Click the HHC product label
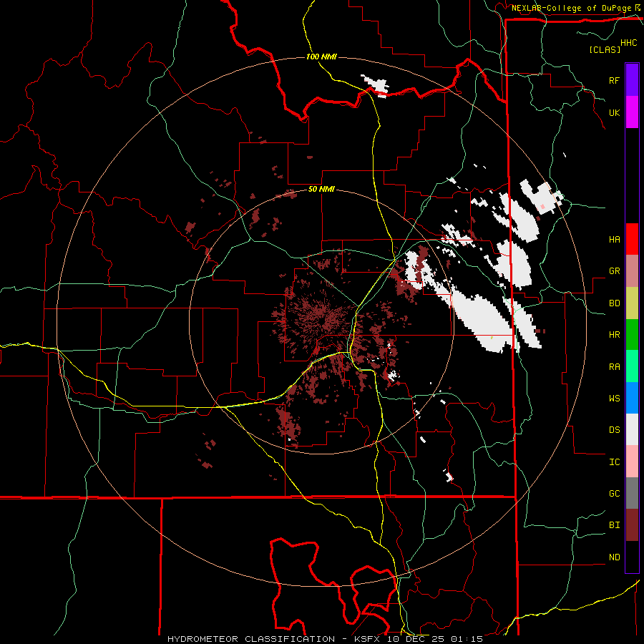Image resolution: width=644 pixels, height=644 pixels. point(629,43)
